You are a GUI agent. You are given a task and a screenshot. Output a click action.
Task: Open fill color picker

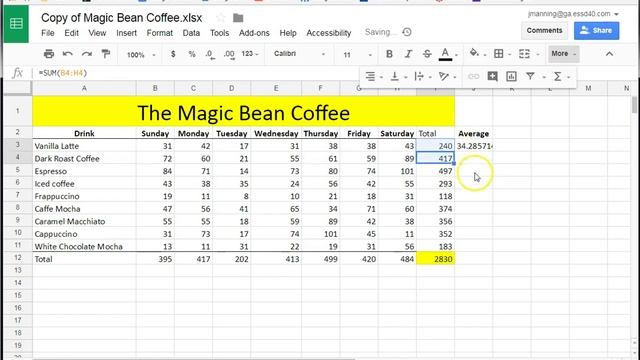474,53
